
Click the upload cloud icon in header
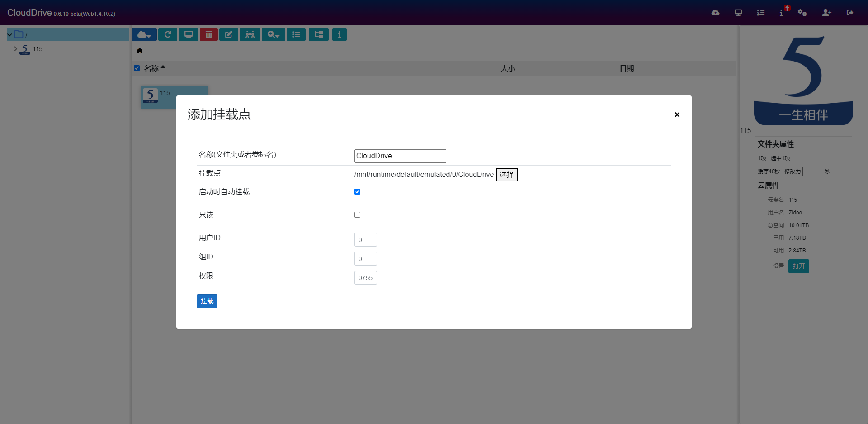click(715, 13)
